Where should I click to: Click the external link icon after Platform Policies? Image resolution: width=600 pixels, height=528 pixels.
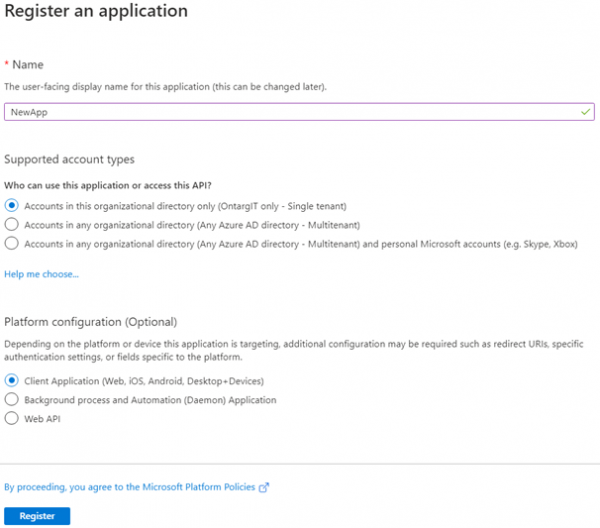coord(264,487)
